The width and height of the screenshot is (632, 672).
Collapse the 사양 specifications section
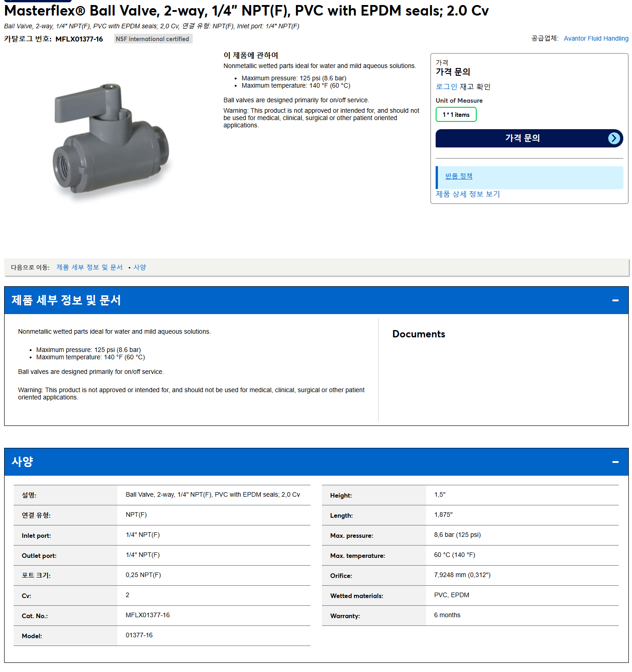615,462
